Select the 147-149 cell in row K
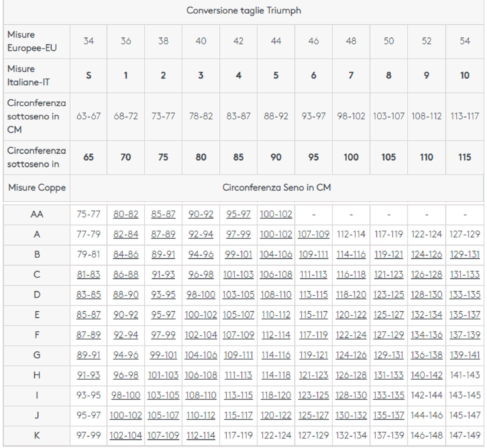487x448 pixels. 465,435
